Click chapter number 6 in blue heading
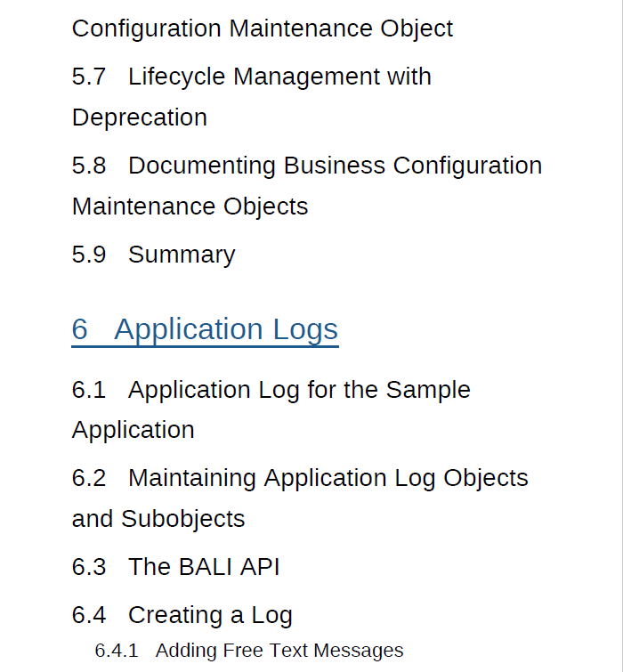The width and height of the screenshot is (623, 672). click(x=80, y=329)
